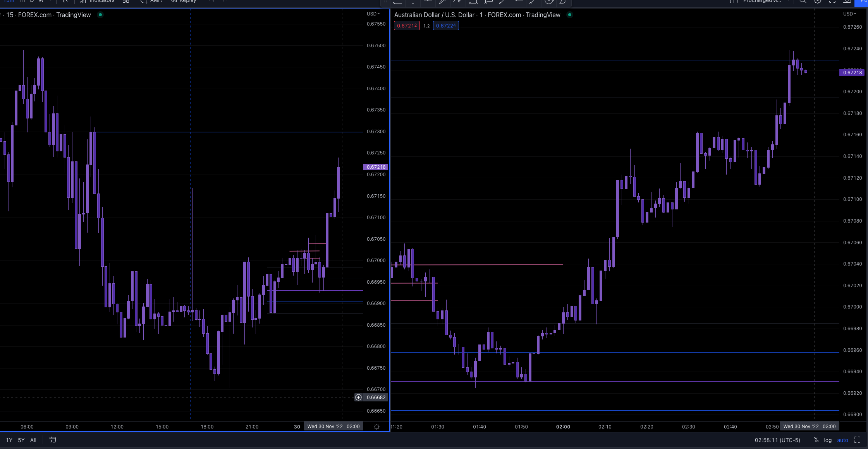Open symbol search with the magnifier icon
868x449 pixels.
(802, 2)
